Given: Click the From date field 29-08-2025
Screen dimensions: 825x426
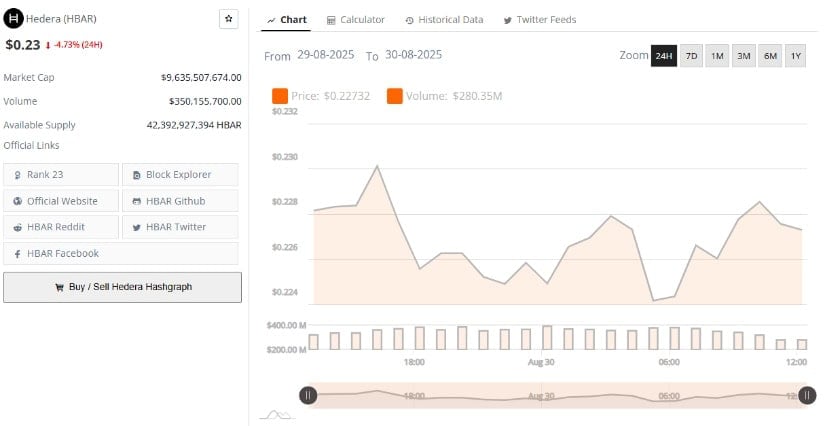Looking at the screenshot, I should pos(326,55).
